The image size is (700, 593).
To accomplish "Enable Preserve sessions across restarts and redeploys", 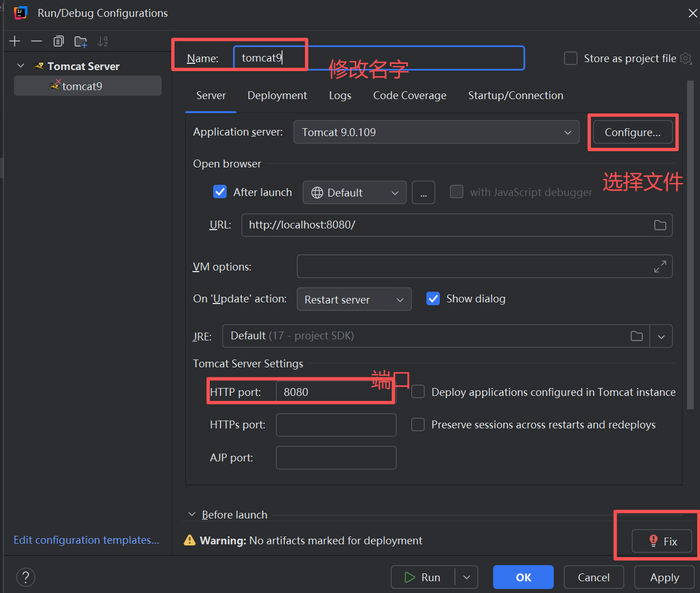I will point(418,424).
